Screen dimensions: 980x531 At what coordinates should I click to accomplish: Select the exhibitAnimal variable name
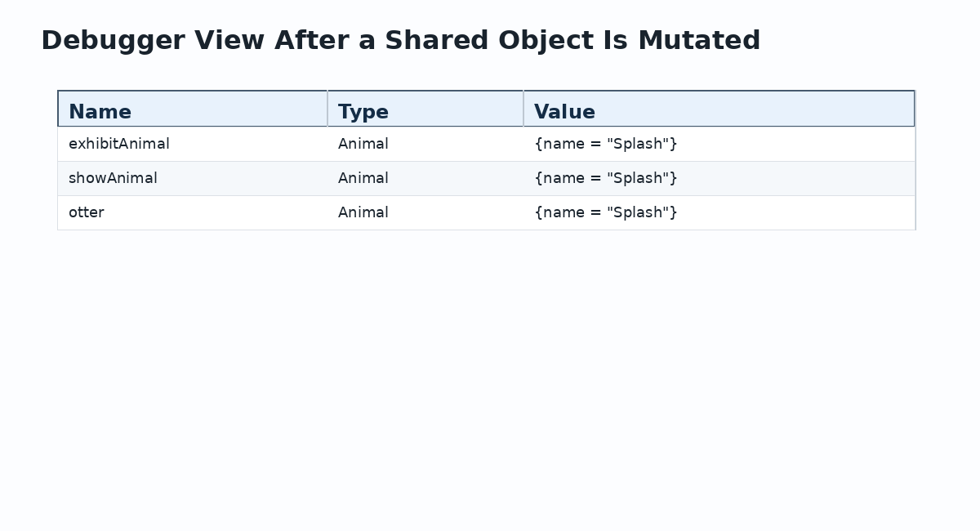pyautogui.click(x=119, y=144)
